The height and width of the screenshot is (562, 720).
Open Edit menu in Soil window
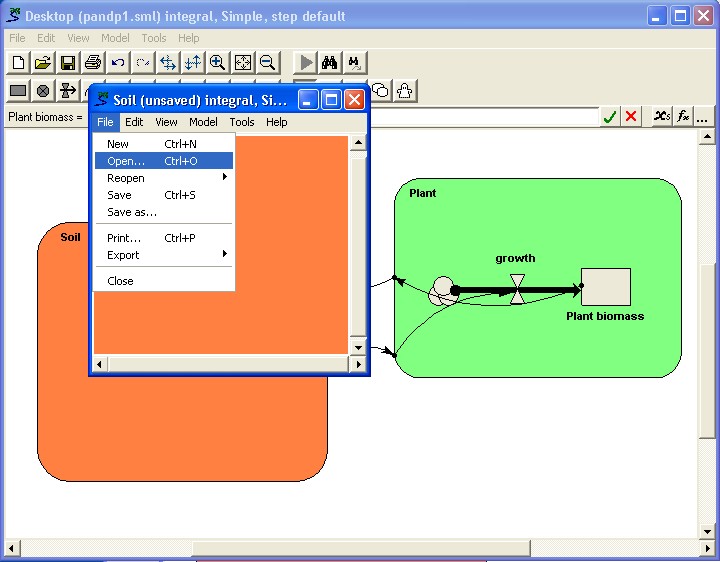coord(134,122)
